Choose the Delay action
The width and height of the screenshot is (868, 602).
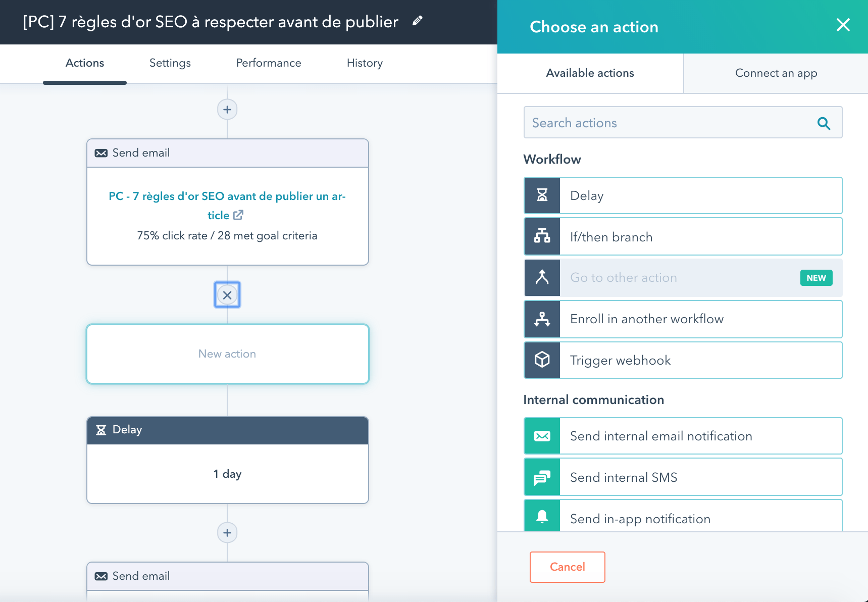pos(683,195)
